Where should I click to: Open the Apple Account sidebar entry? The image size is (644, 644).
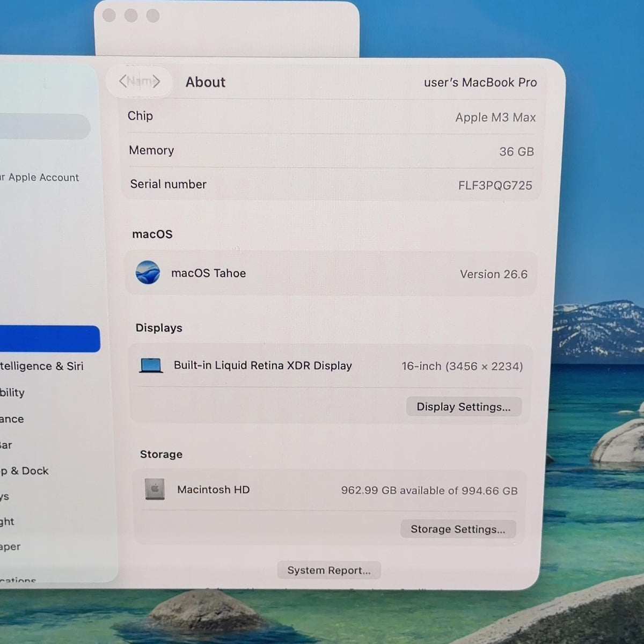(x=40, y=178)
